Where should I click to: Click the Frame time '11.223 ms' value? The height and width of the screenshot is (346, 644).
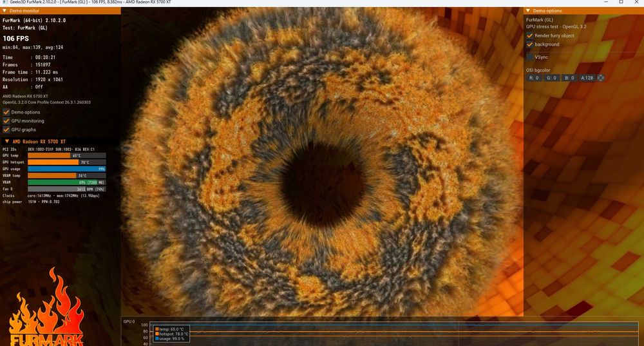click(46, 72)
